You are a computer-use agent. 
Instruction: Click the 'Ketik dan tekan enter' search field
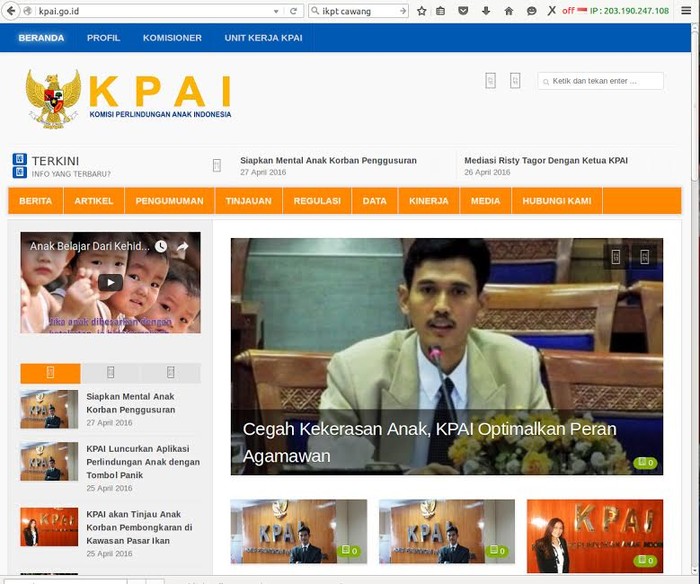pyautogui.click(x=600, y=81)
